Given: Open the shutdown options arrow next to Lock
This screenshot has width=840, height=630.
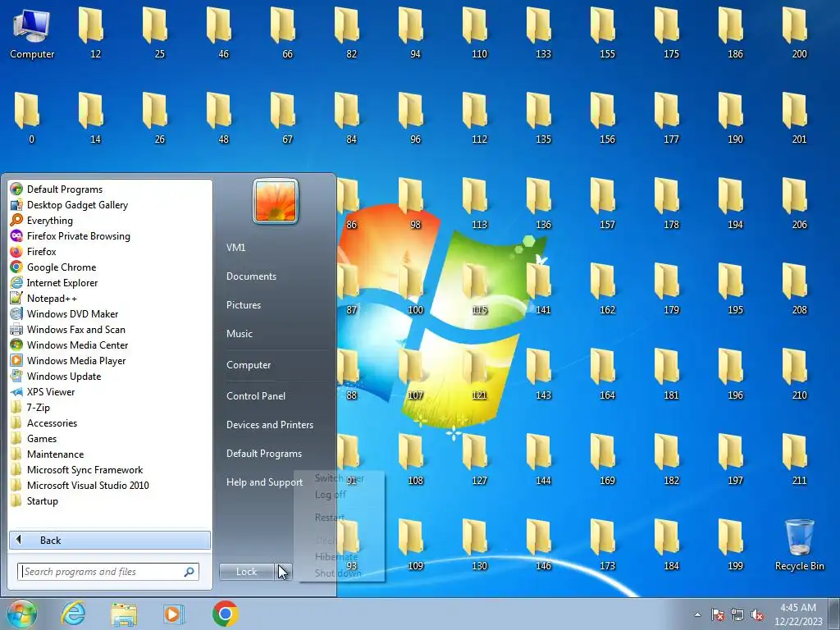Looking at the screenshot, I should [283, 572].
